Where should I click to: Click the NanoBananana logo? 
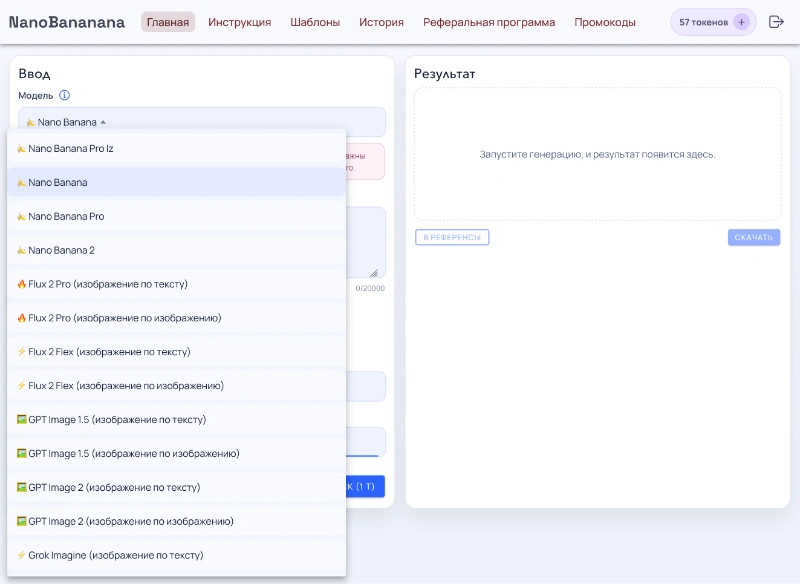tap(67, 22)
